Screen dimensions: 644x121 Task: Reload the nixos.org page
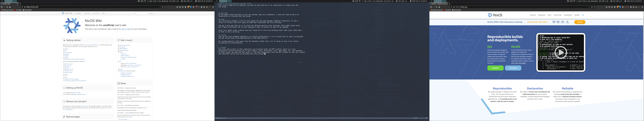click(436, 7)
